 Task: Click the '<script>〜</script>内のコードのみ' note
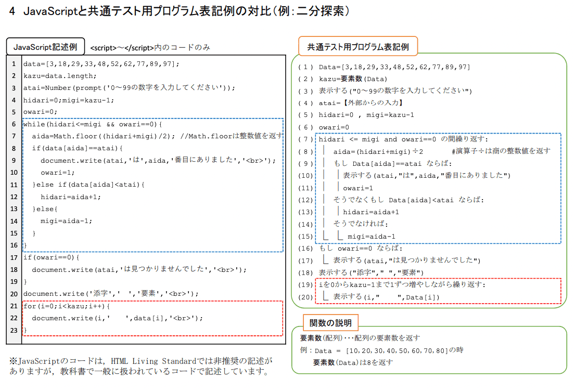[x=150, y=48]
